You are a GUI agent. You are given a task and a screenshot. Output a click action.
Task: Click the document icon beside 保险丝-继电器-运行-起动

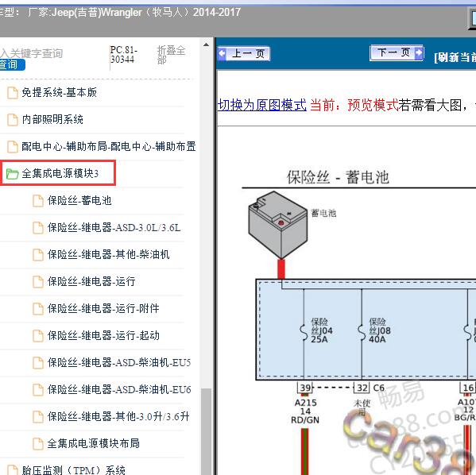pos(38,336)
